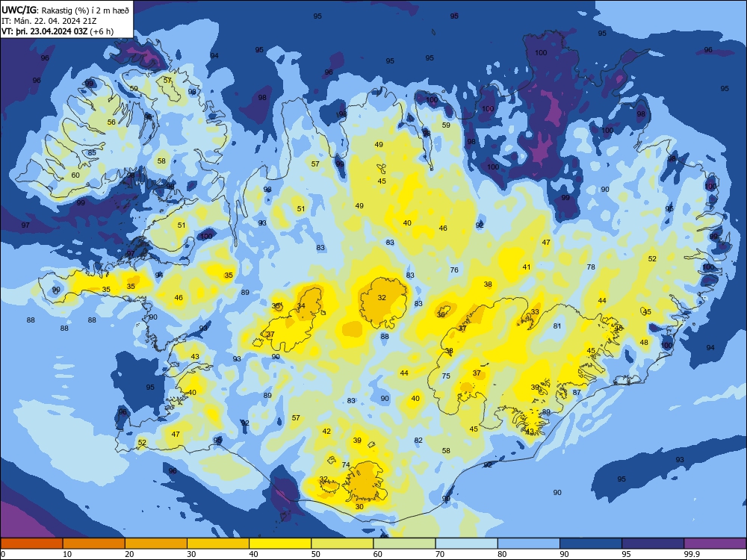Click the title text 'UWC/IG: Rakastig (%) í 2 m hæð'
This screenshot has height=560, width=747.
[65, 9]
